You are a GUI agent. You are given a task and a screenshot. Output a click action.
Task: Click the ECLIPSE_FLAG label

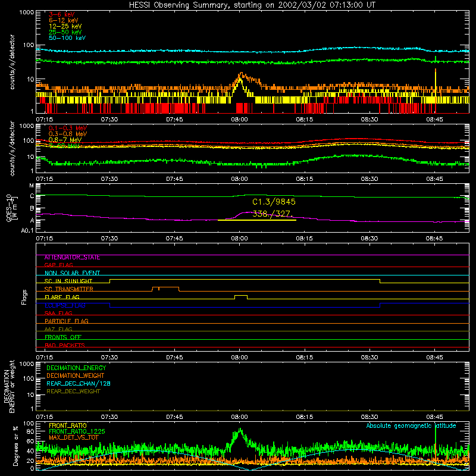tap(65, 305)
